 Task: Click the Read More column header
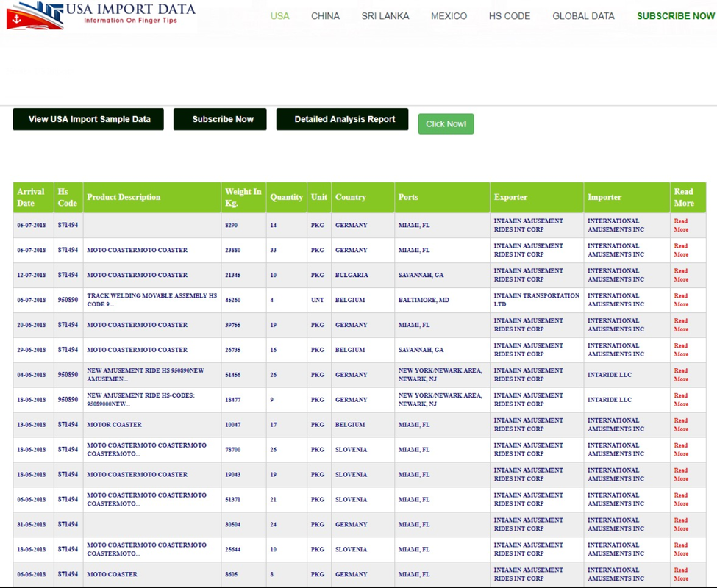(688, 198)
